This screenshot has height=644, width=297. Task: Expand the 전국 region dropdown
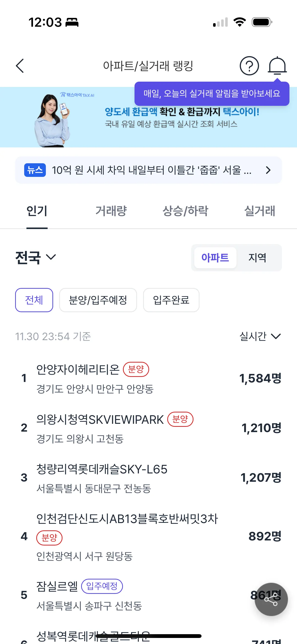point(36,257)
